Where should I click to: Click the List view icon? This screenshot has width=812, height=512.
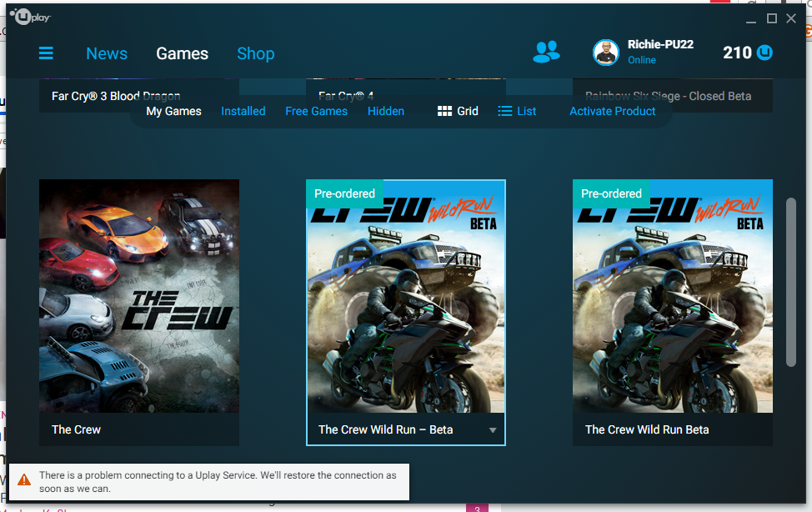point(505,111)
